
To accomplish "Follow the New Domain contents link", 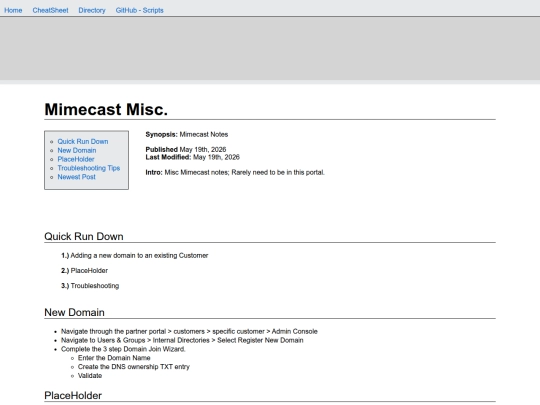I will (x=77, y=150).
